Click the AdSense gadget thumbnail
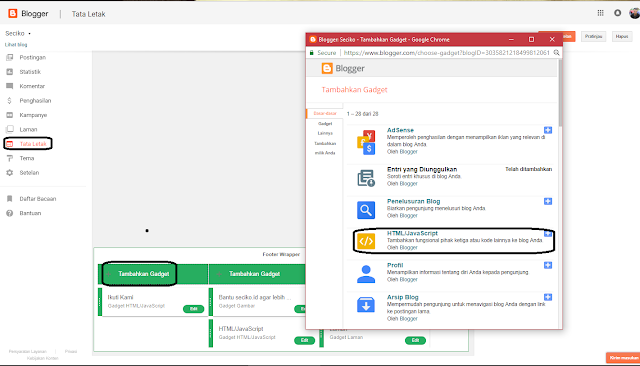Screen dimensions: 640x366 (366, 142)
